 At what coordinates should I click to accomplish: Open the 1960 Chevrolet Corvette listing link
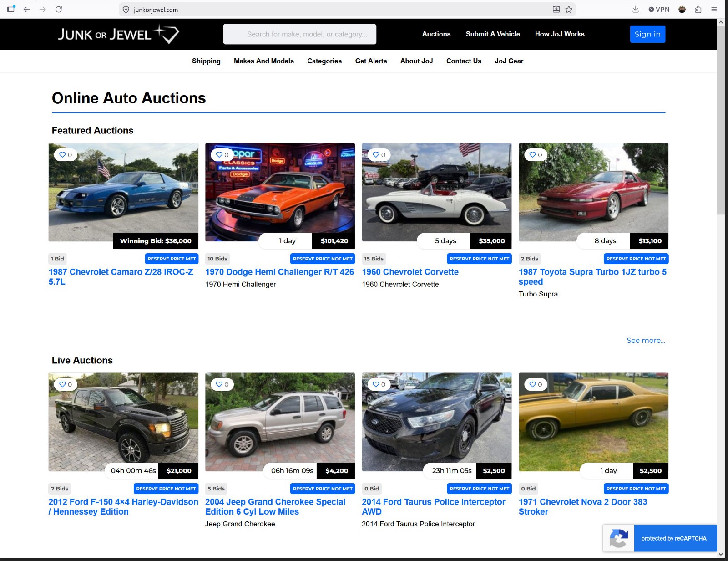(410, 272)
